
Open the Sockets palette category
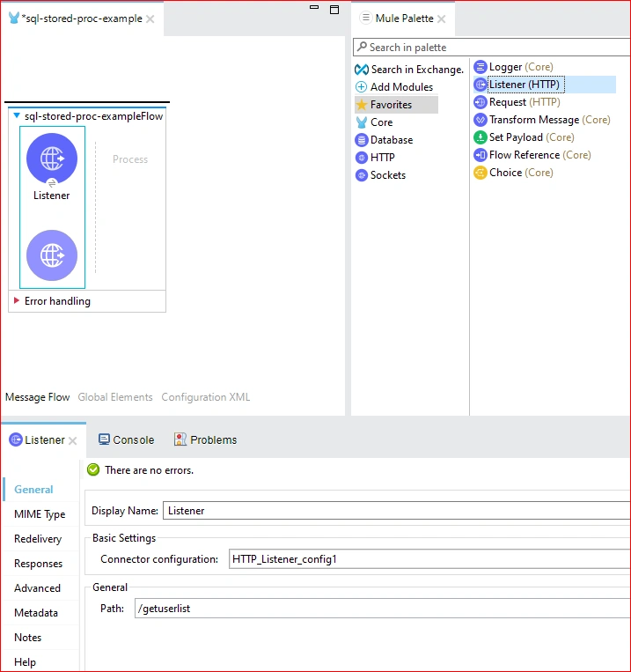[380, 175]
